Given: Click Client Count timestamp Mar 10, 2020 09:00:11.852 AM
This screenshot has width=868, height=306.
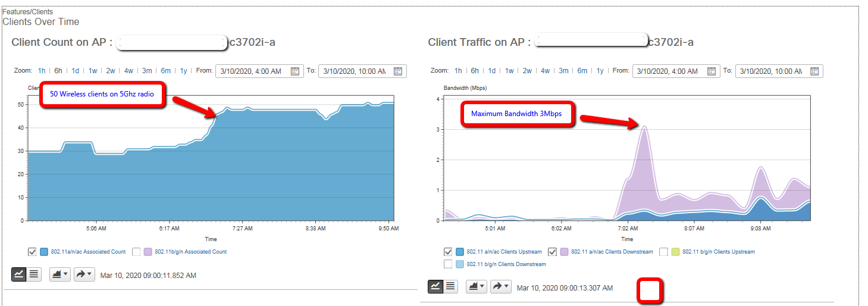Looking at the screenshot, I should [148, 275].
